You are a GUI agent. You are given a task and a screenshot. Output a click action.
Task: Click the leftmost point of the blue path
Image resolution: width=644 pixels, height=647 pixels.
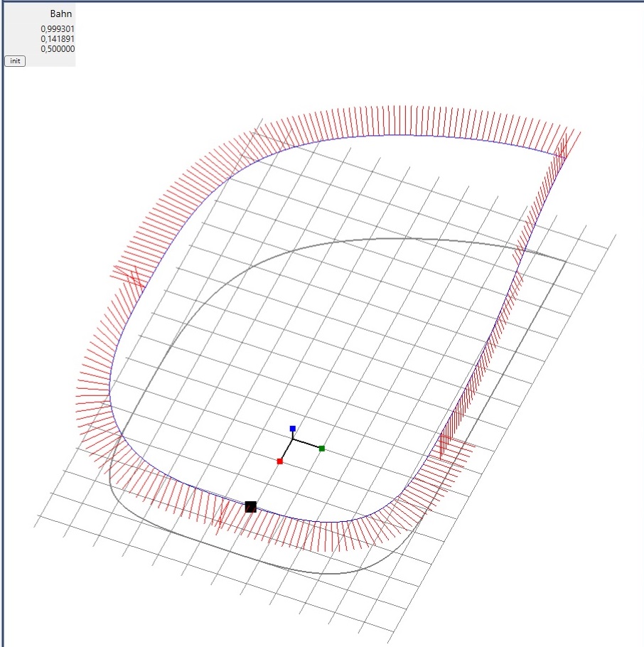point(109,390)
